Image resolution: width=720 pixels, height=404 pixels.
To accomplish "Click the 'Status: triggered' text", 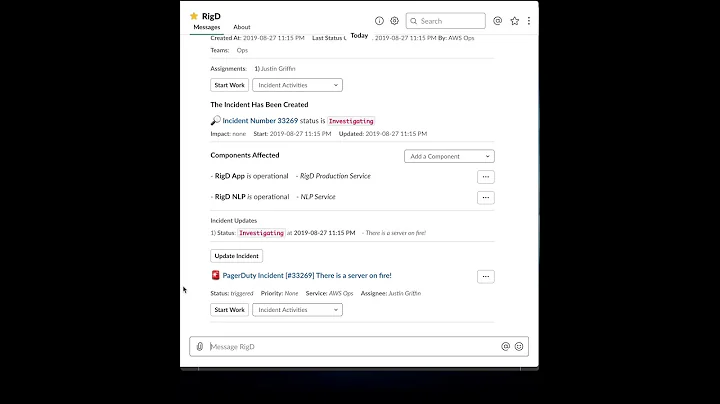I will 232,293.
